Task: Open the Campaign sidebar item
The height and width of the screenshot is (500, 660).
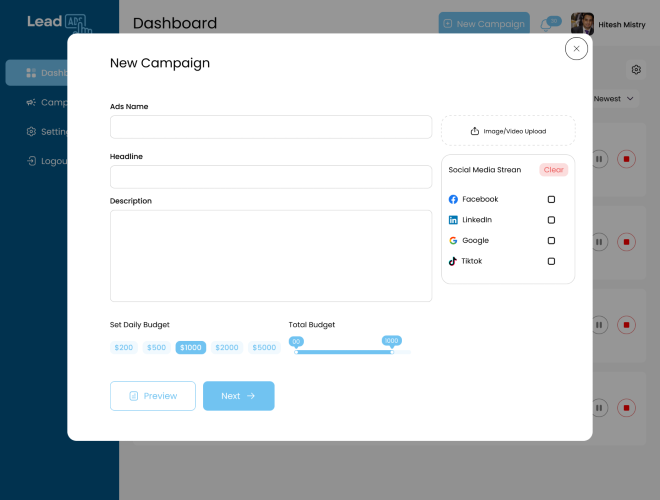Action: tap(46, 102)
